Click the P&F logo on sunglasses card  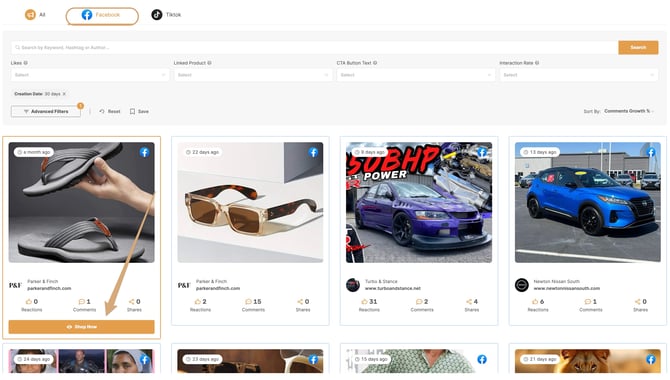(x=184, y=285)
